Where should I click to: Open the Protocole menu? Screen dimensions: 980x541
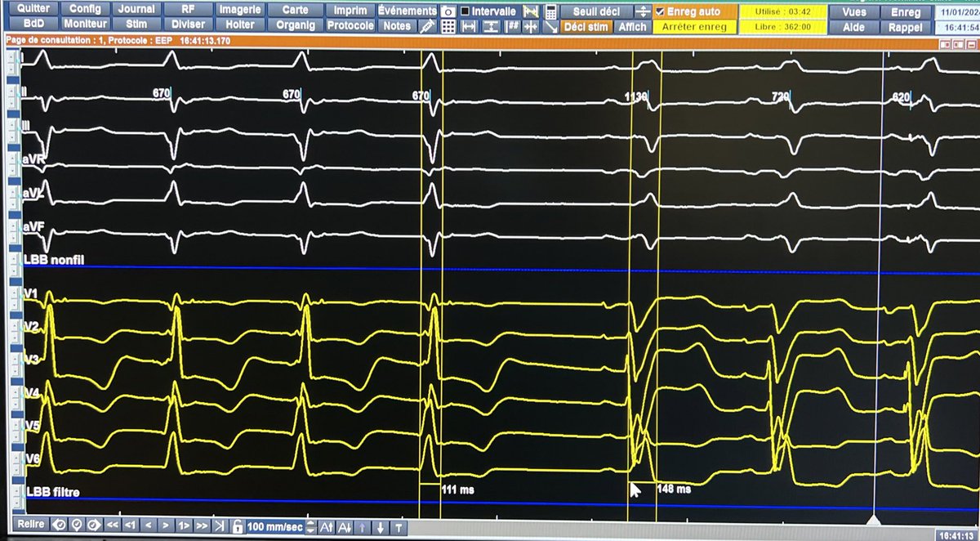[350, 25]
